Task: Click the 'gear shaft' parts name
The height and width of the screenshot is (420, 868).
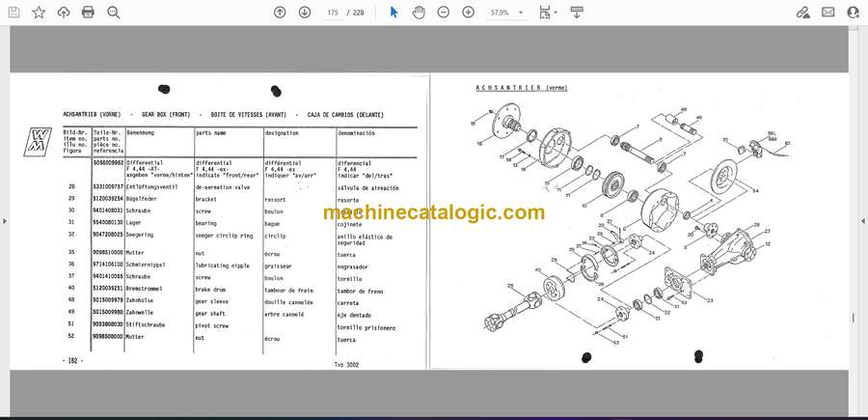Action: tap(212, 314)
